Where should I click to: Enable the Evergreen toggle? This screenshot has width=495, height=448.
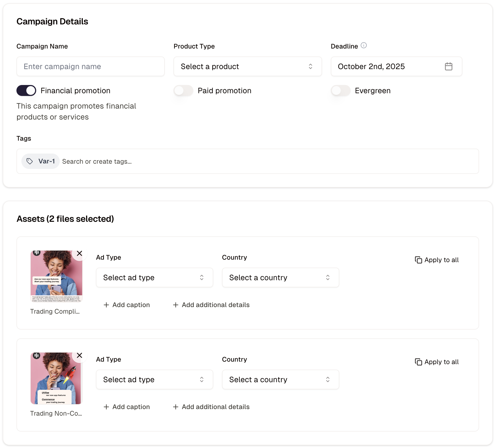coord(341,90)
